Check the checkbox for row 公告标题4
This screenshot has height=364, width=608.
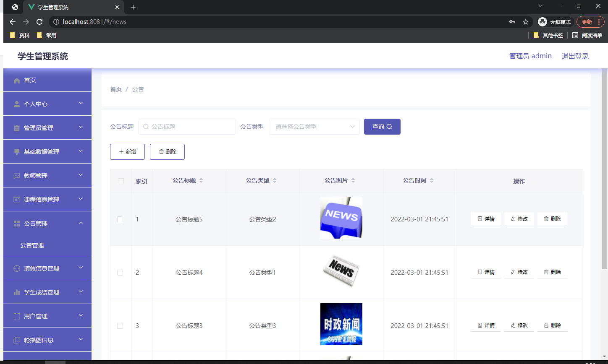click(120, 273)
